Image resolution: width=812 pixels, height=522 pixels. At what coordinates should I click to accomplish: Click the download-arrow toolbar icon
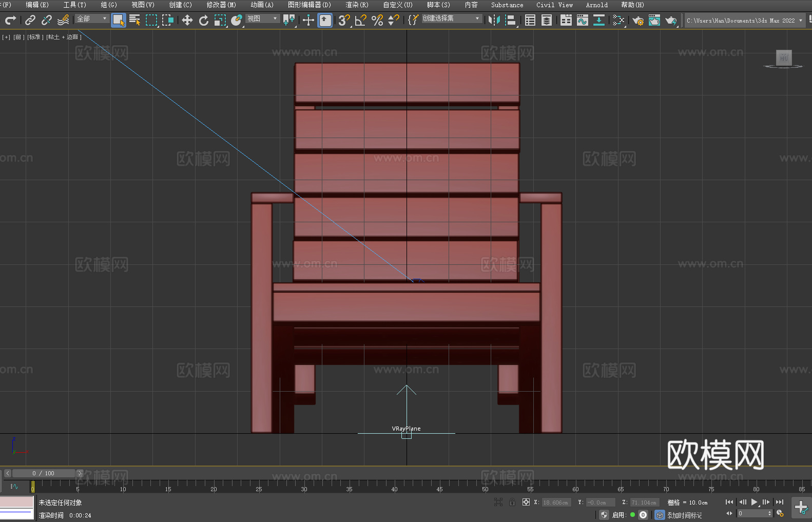[599, 20]
